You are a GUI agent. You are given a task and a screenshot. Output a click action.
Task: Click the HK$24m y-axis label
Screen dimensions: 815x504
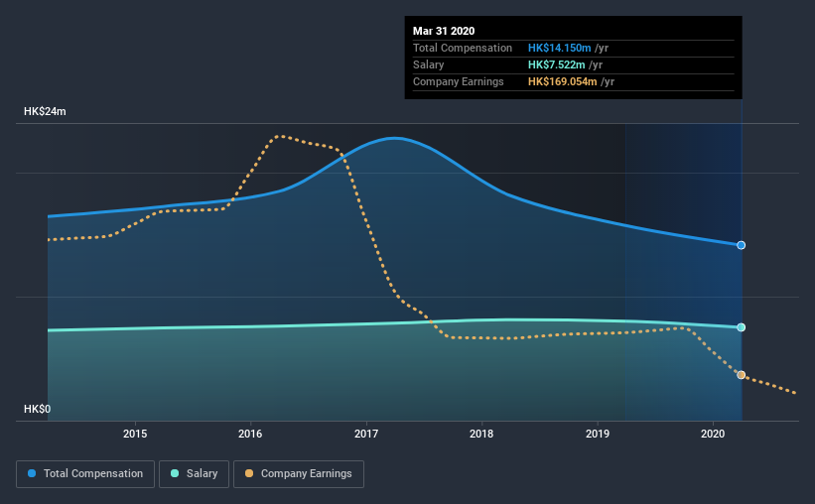point(45,112)
